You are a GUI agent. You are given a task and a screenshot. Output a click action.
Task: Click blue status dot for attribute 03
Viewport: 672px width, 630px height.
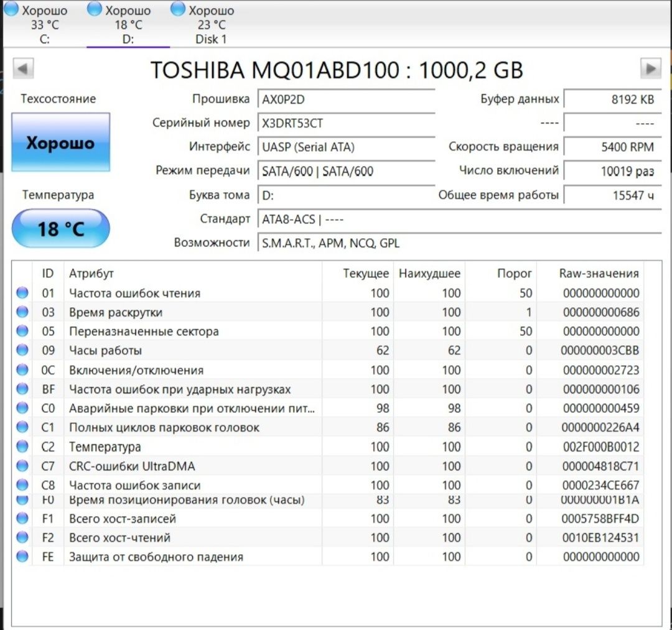pos(22,312)
